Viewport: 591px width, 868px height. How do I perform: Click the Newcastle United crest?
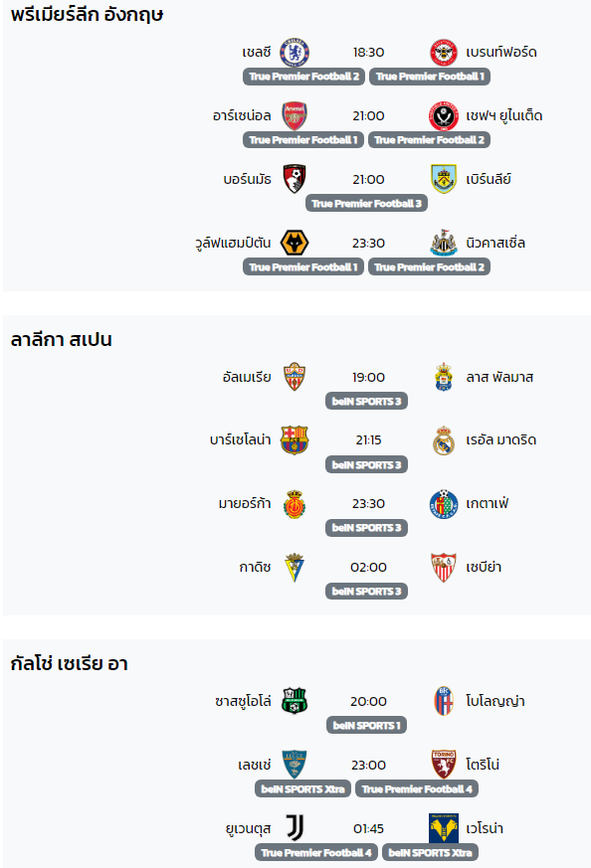(x=444, y=243)
